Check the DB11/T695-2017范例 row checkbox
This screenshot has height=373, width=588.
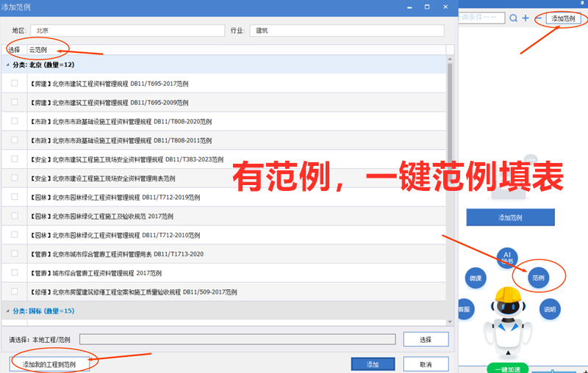coord(15,84)
